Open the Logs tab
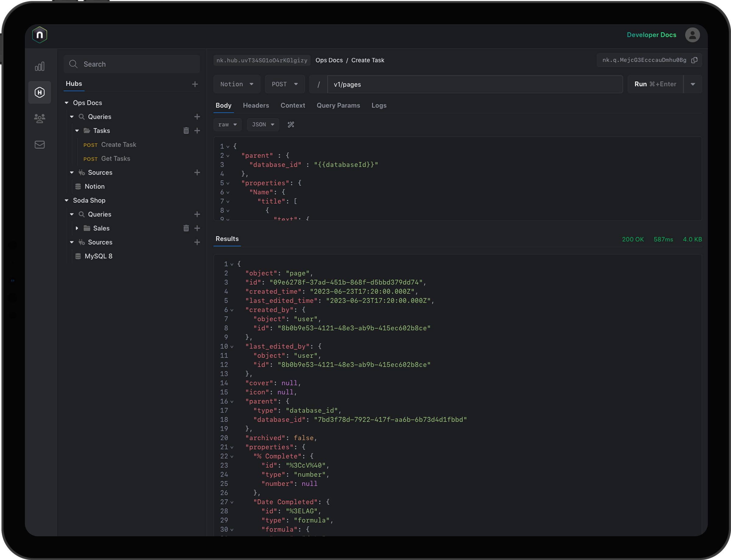The height and width of the screenshot is (560, 731). (379, 105)
